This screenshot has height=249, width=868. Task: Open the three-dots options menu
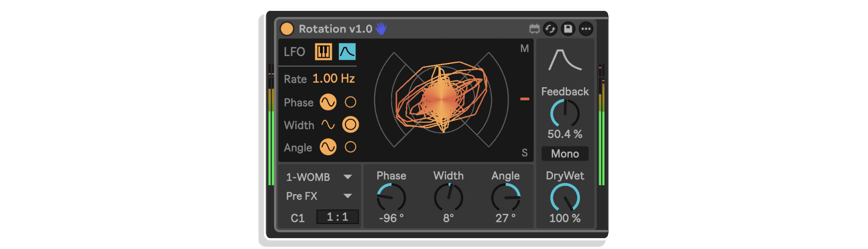point(586,29)
